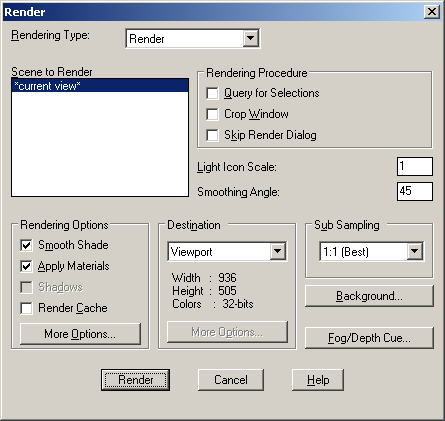
Task: Open the Background settings button
Action: 369,296
